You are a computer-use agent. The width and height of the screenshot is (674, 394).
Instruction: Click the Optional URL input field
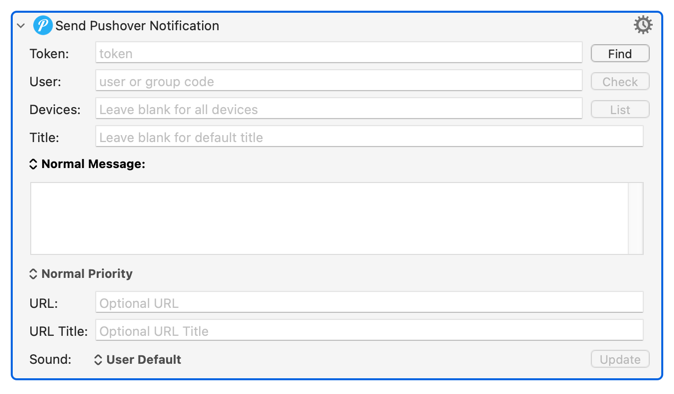coord(369,302)
